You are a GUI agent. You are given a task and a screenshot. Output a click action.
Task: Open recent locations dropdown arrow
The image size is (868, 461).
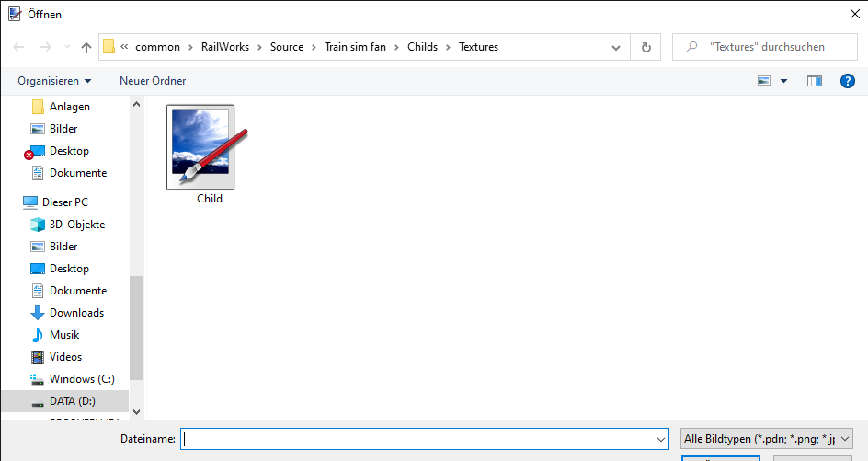tap(67, 47)
